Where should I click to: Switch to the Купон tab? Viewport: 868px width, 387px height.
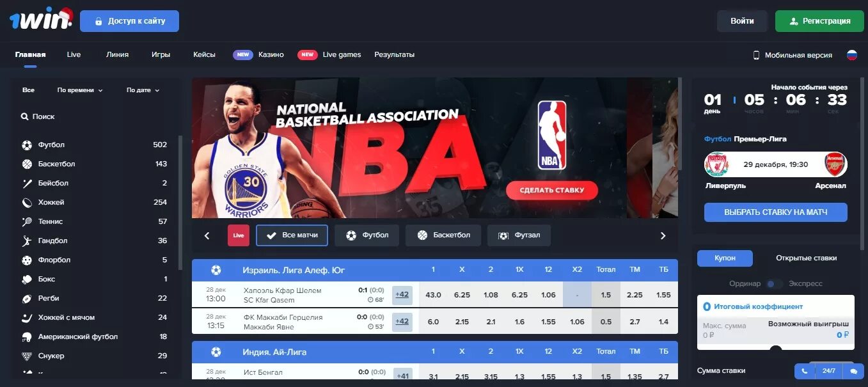click(x=725, y=258)
